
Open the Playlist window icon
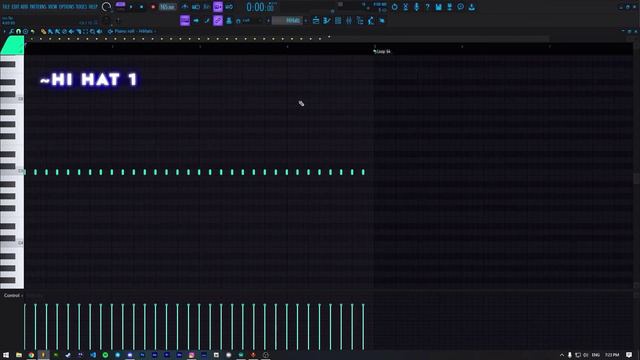coord(316,20)
